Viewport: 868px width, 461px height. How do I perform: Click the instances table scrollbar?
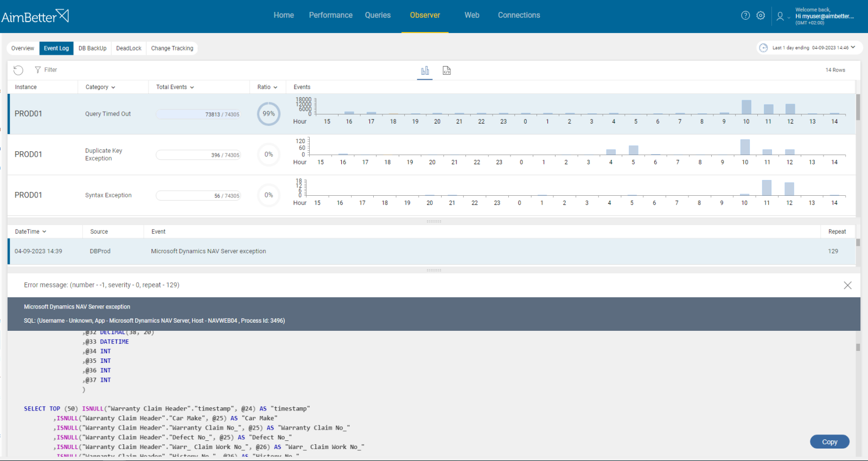[x=858, y=107]
